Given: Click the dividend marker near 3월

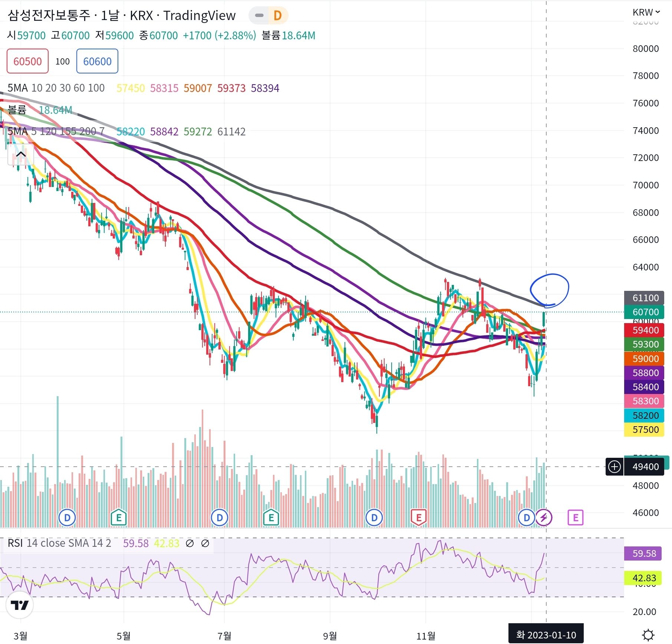Looking at the screenshot, I should 67,517.
